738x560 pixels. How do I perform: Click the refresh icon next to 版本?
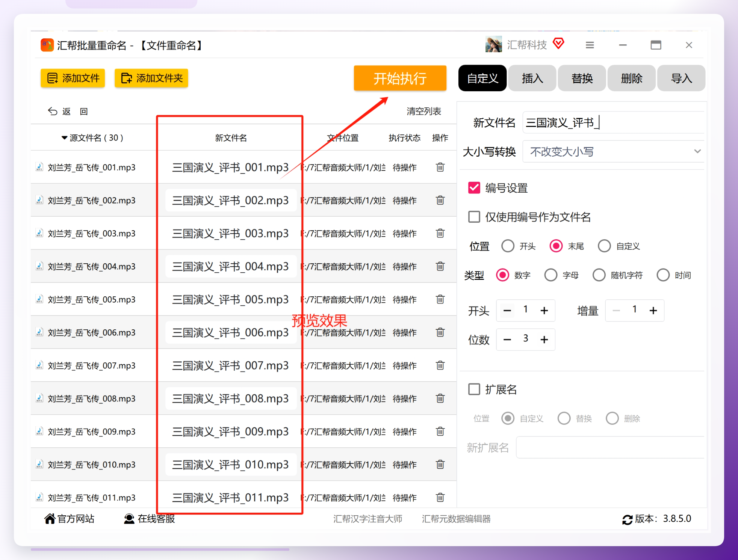click(627, 519)
